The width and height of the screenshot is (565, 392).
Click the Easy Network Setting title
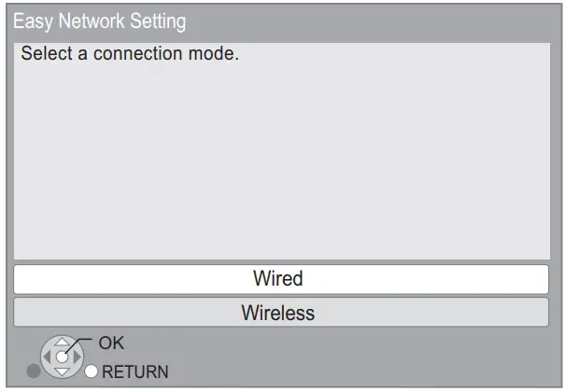(x=99, y=21)
